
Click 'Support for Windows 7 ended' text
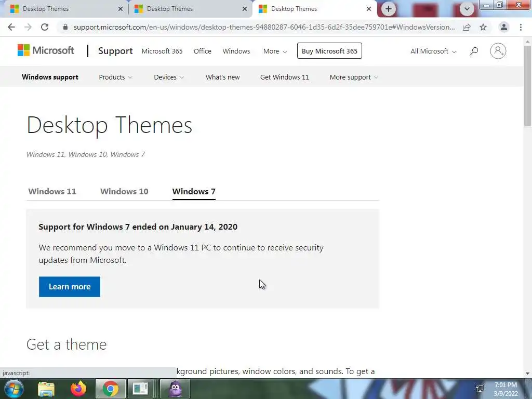(138, 227)
